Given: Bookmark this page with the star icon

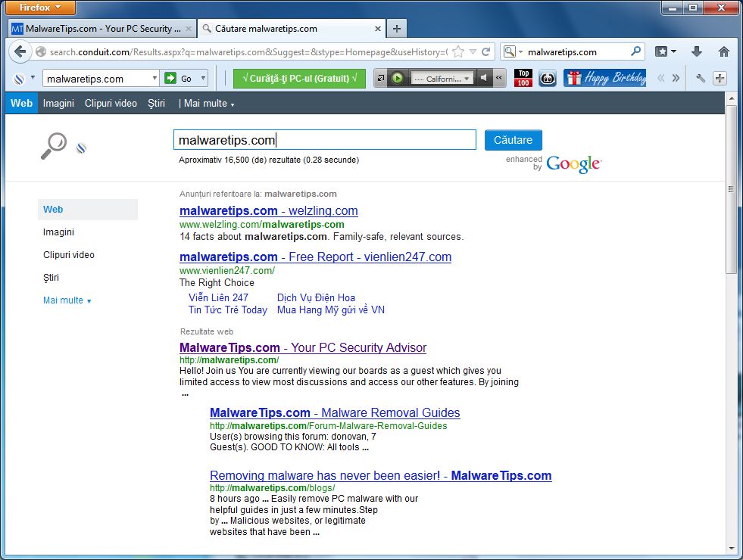Looking at the screenshot, I should [458, 51].
